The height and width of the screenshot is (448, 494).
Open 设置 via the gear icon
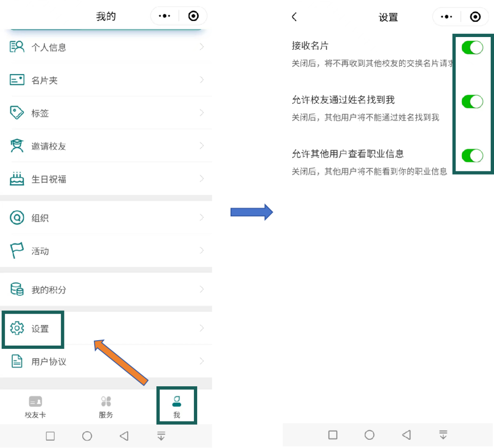tap(17, 328)
